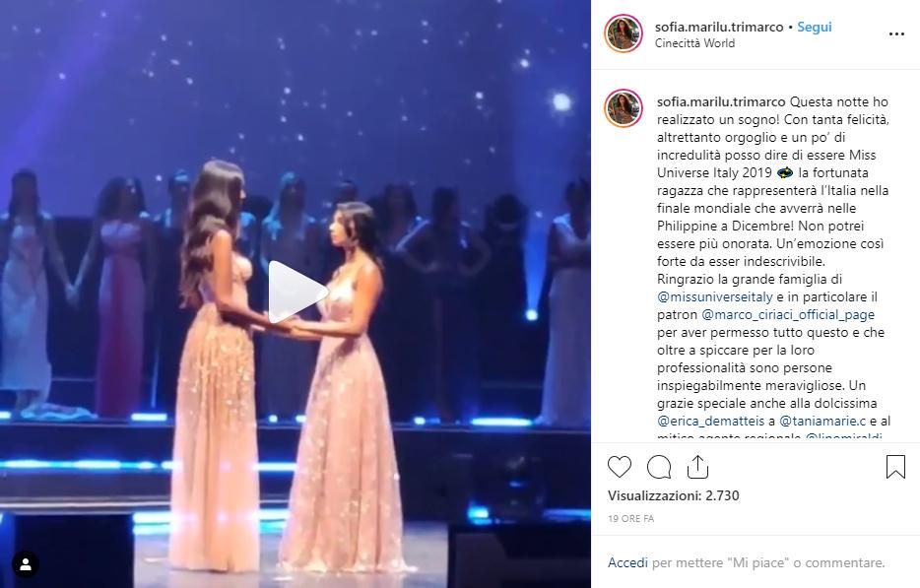Viewport: 920px width, 588px height.
Task: Open the three-dot options menu
Action: pos(896,34)
